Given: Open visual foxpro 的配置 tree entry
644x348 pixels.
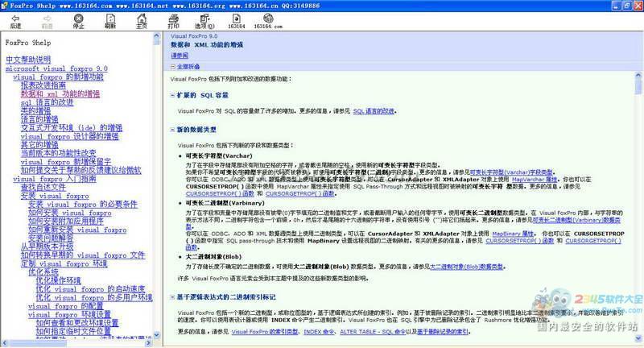Looking at the screenshot, I should coord(64,306).
